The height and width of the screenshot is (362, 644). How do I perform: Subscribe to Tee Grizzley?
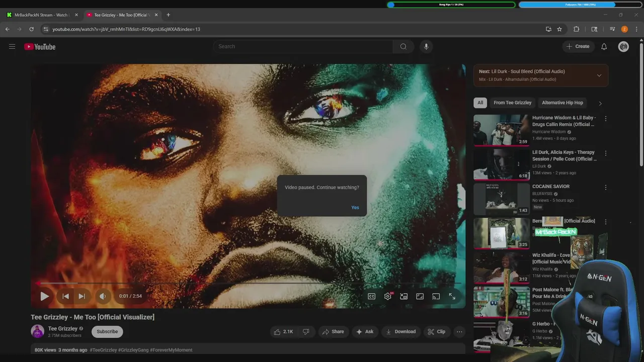tap(107, 332)
